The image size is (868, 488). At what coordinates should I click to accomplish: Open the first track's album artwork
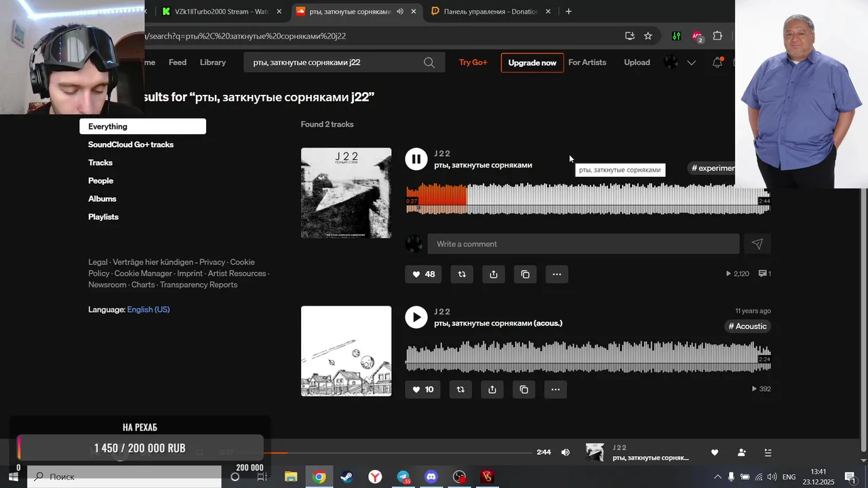(346, 193)
